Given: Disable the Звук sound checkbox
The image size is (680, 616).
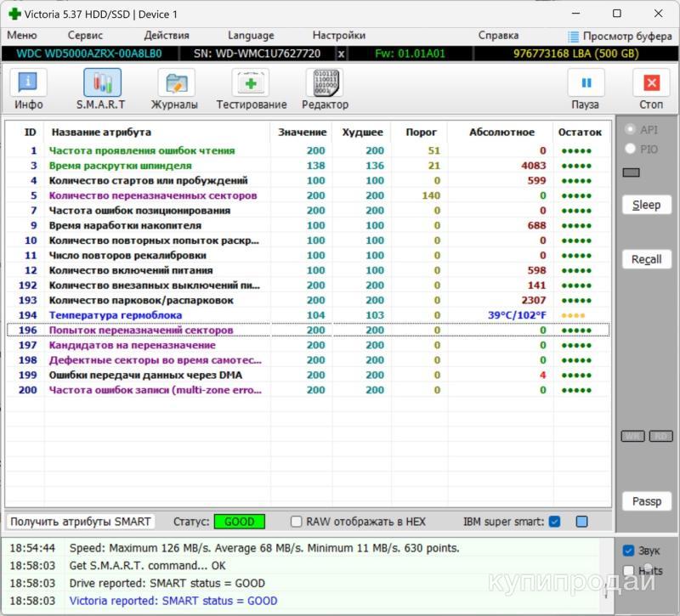Looking at the screenshot, I should tap(628, 551).
